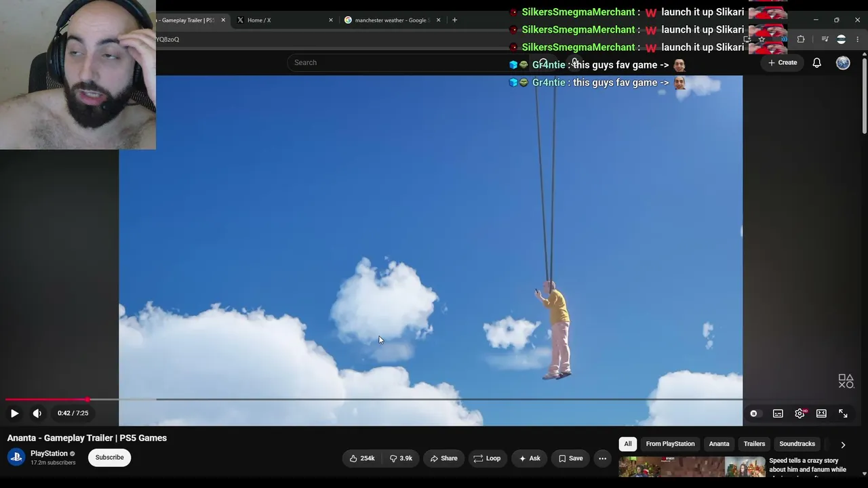The height and width of the screenshot is (488, 868).
Task: Click the YouTube search field
Action: [x=407, y=62]
